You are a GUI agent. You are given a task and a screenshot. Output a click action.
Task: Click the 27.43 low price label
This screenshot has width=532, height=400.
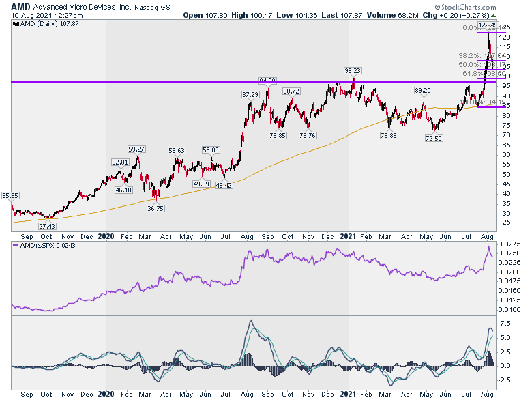click(47, 226)
